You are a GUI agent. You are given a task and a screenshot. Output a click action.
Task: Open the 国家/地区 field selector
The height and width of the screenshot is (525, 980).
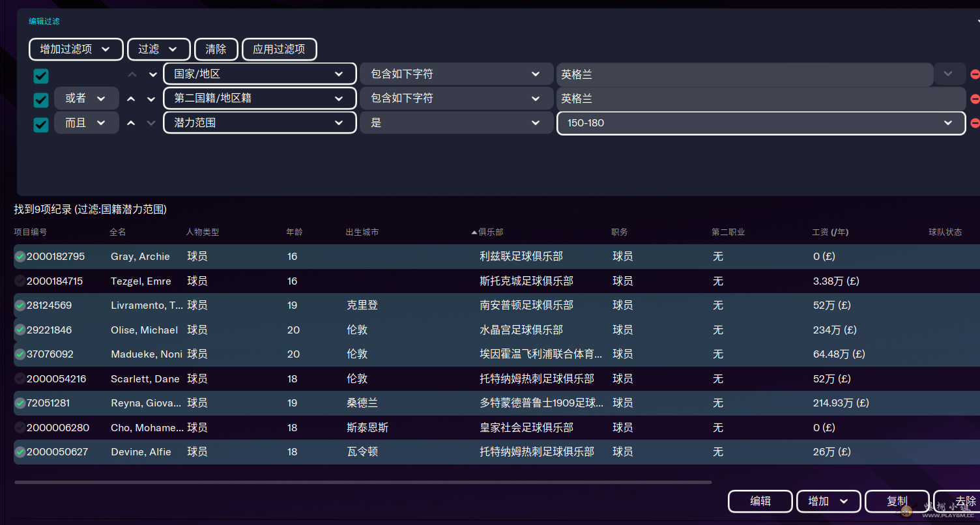(260, 74)
